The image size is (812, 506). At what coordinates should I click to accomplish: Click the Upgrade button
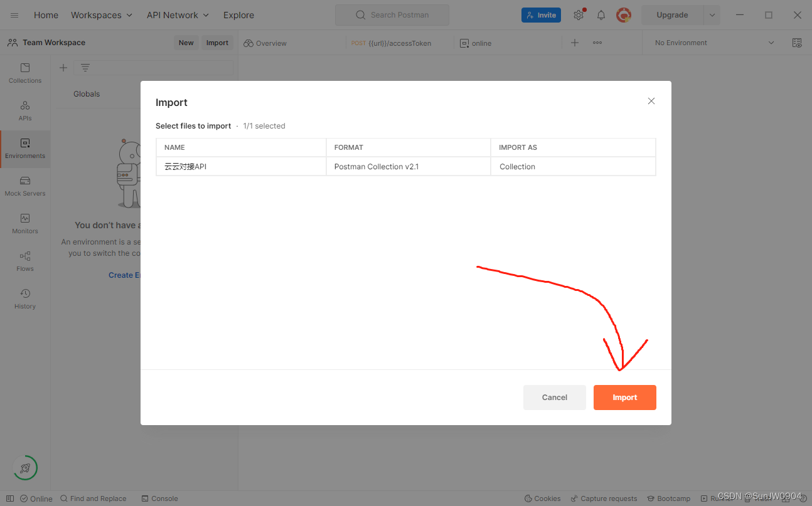point(672,15)
